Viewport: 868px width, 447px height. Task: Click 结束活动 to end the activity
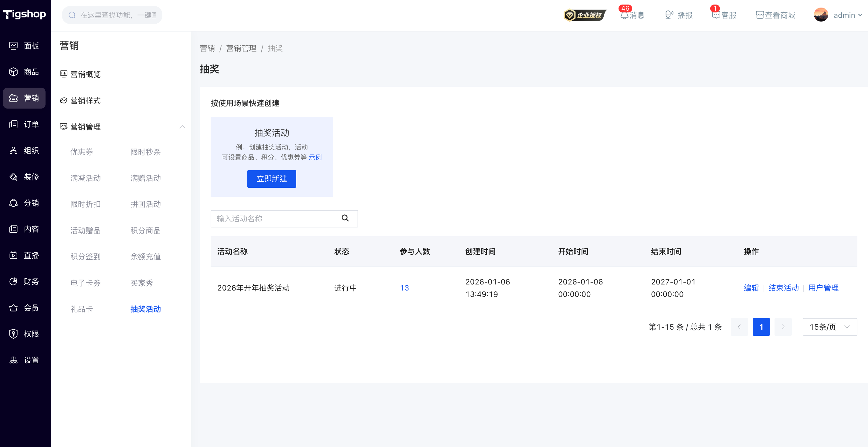(x=783, y=288)
